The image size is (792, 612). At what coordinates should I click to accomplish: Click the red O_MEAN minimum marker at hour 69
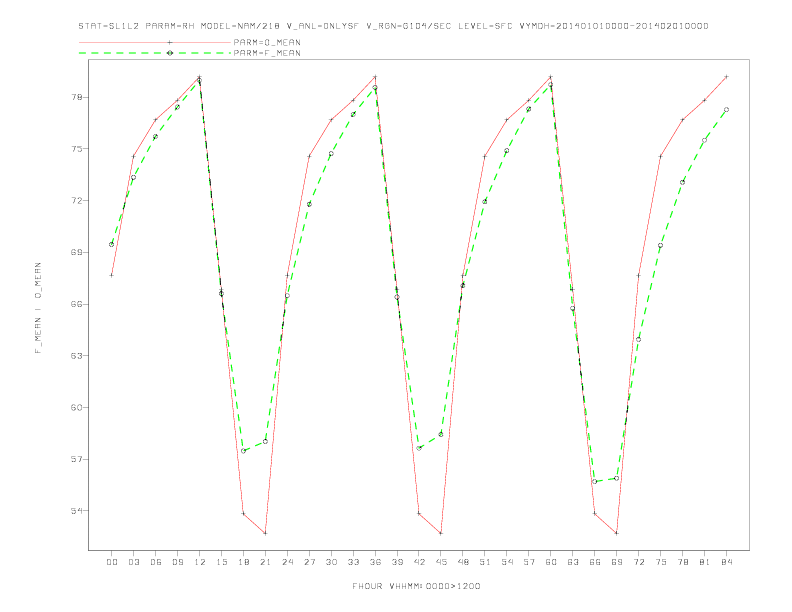tap(617, 533)
